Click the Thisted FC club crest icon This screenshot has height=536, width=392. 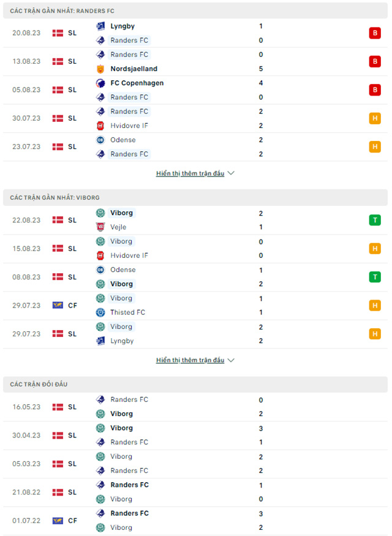tap(100, 312)
